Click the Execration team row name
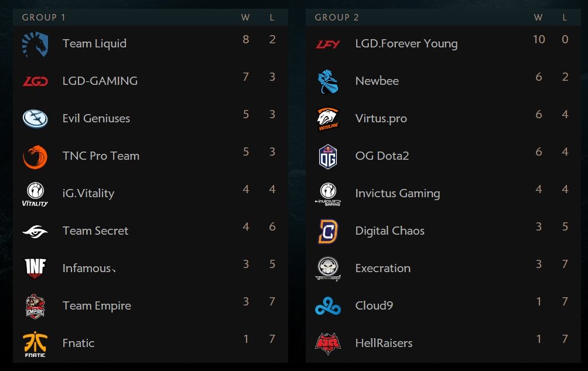588x371 pixels. tap(383, 269)
